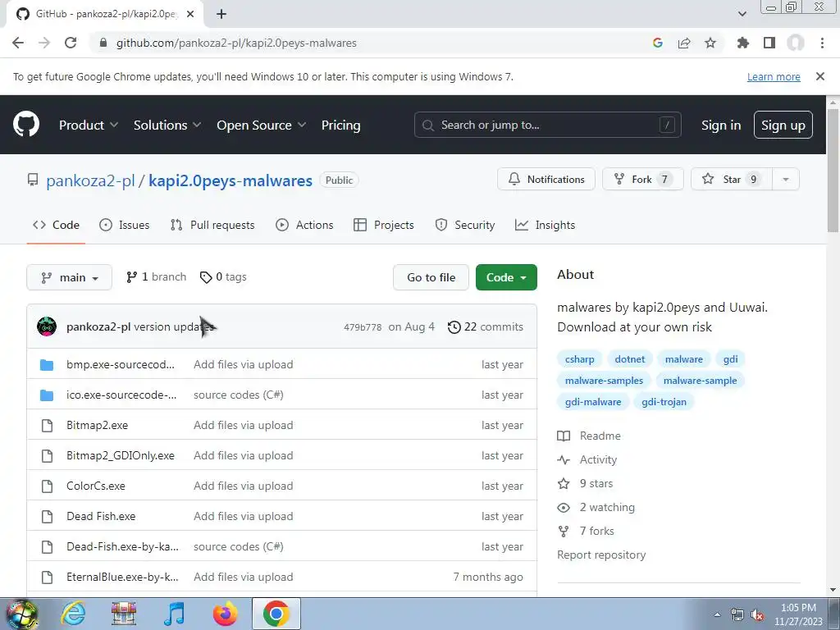The width and height of the screenshot is (840, 630).
Task: Click the Go to file button
Action: pos(431,277)
